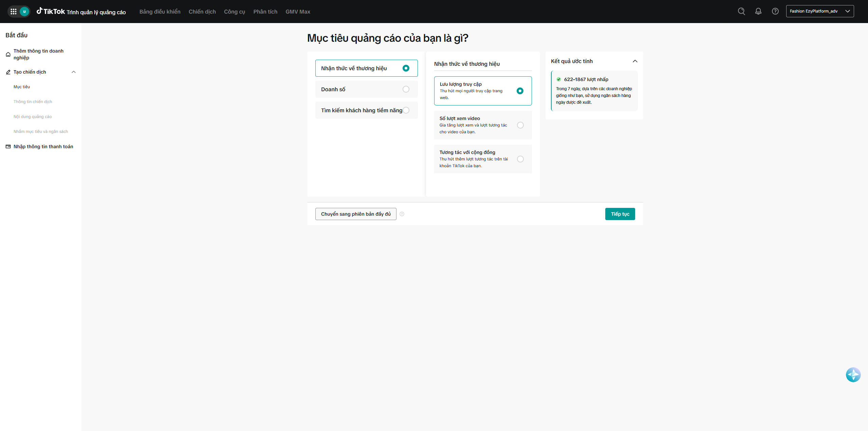Open the apps grid icon
This screenshot has height=431, width=868.
click(x=14, y=12)
